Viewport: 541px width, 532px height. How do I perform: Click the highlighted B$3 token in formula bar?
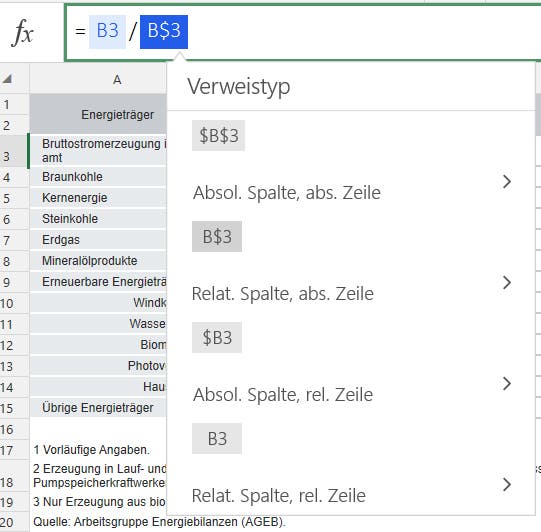(164, 32)
